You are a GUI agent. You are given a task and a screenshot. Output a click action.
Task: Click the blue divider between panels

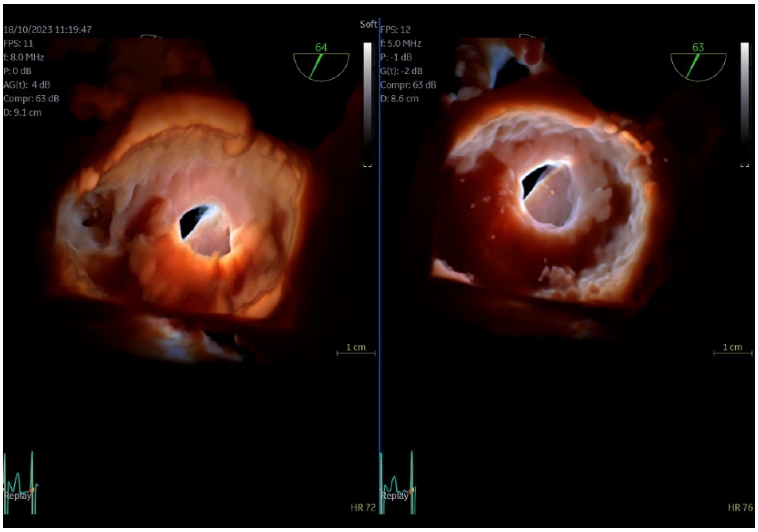(379, 264)
